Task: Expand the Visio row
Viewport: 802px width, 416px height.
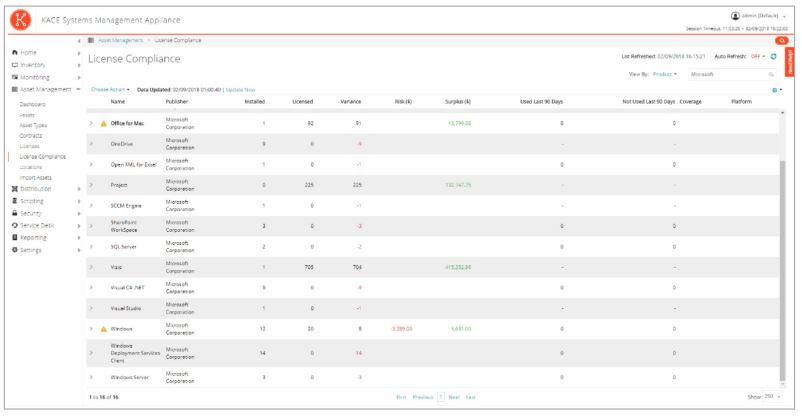Action: [91, 267]
